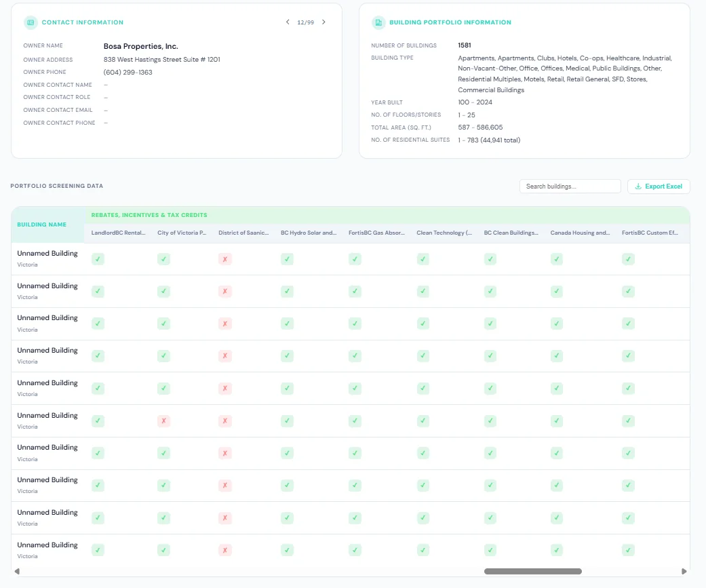The height and width of the screenshot is (588, 706).
Task: Click last row's District of Saanich red X
Action: [x=224, y=550]
